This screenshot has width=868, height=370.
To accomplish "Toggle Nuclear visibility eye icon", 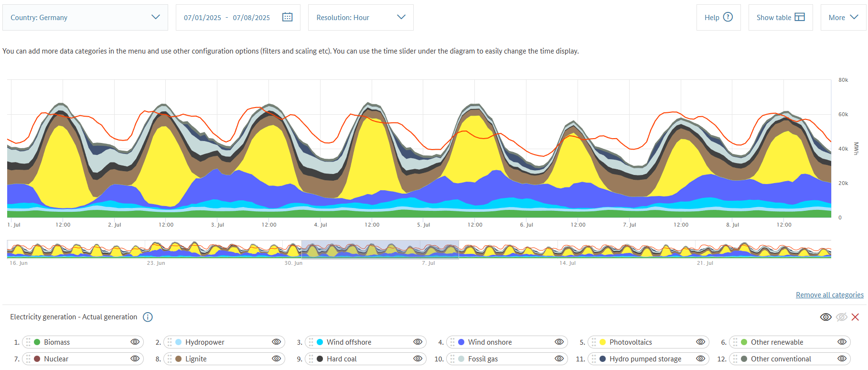I will click(135, 359).
